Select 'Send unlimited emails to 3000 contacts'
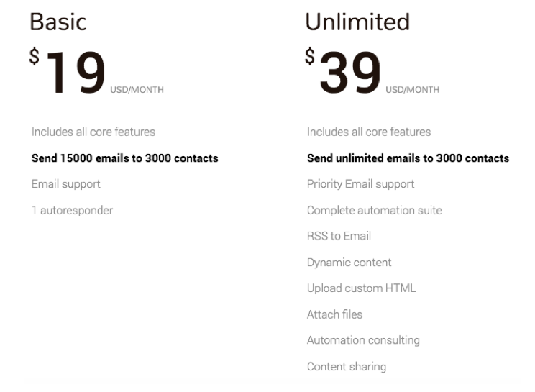The width and height of the screenshot is (535, 392). [408, 158]
